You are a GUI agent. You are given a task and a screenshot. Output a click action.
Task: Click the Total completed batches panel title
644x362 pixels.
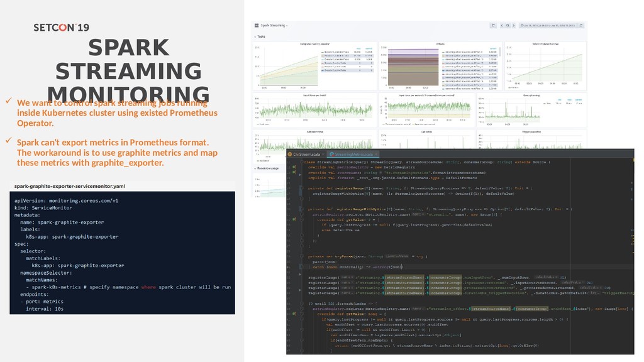[545, 44]
